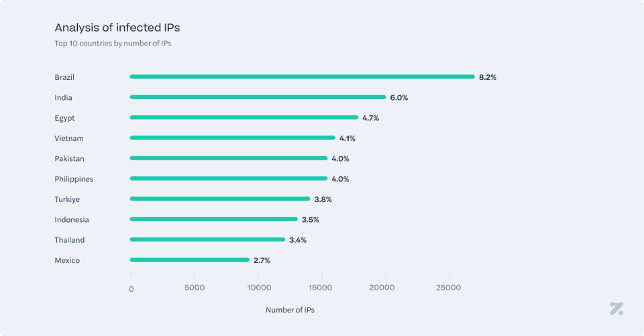This screenshot has height=336, width=644.
Task: Click the 2.7% value label
Action: coord(262,260)
